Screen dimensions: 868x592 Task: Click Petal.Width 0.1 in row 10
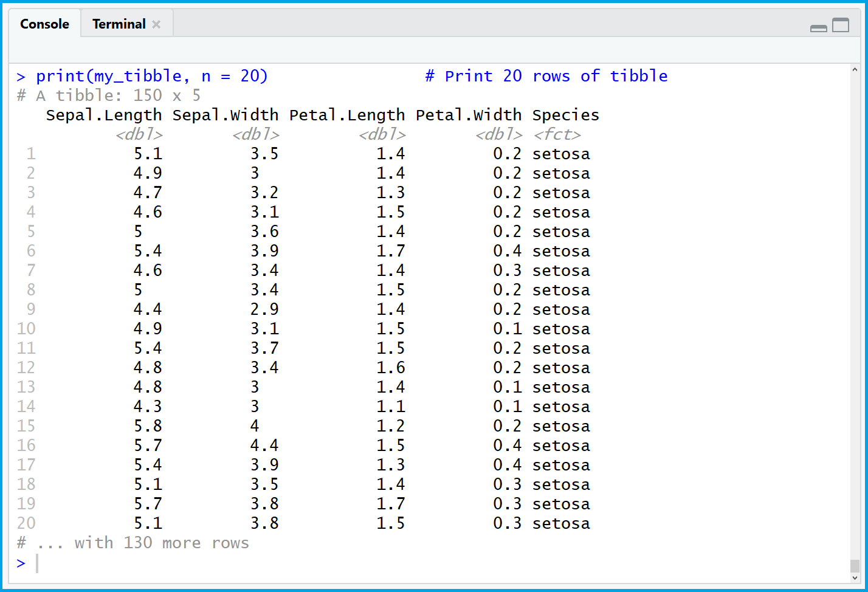(508, 329)
